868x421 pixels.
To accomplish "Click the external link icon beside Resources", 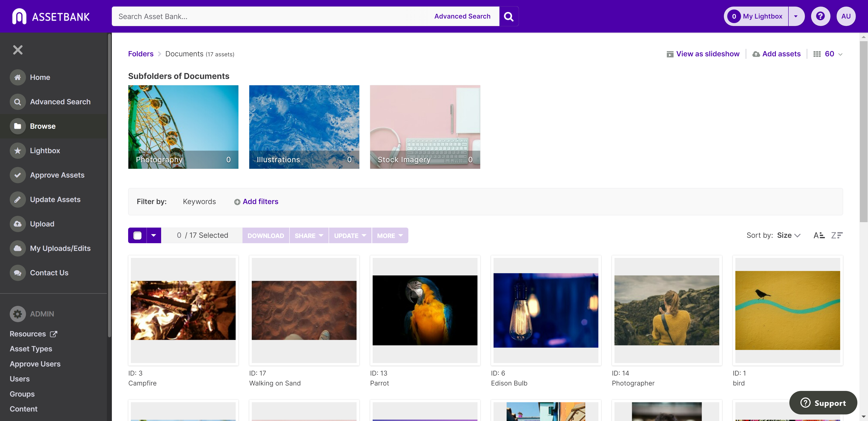I will click(54, 334).
